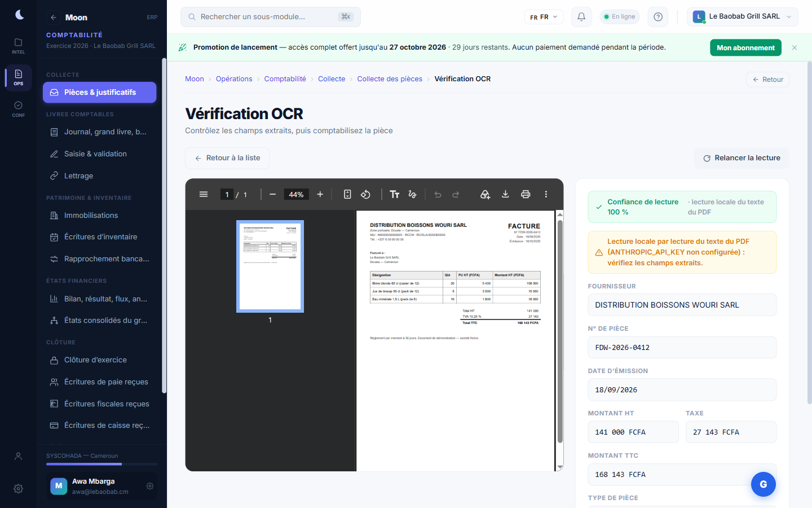Click the left navigation sidebar scrollbar
Image resolution: width=812 pixels, height=508 pixels.
pos(164,226)
